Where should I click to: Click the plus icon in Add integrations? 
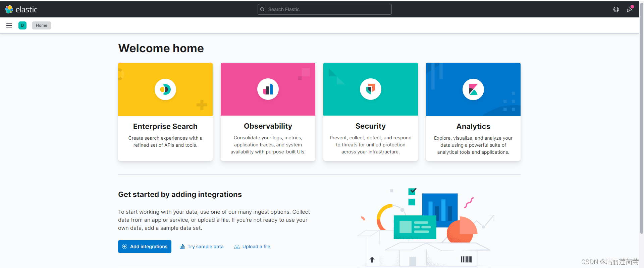pyautogui.click(x=124, y=247)
